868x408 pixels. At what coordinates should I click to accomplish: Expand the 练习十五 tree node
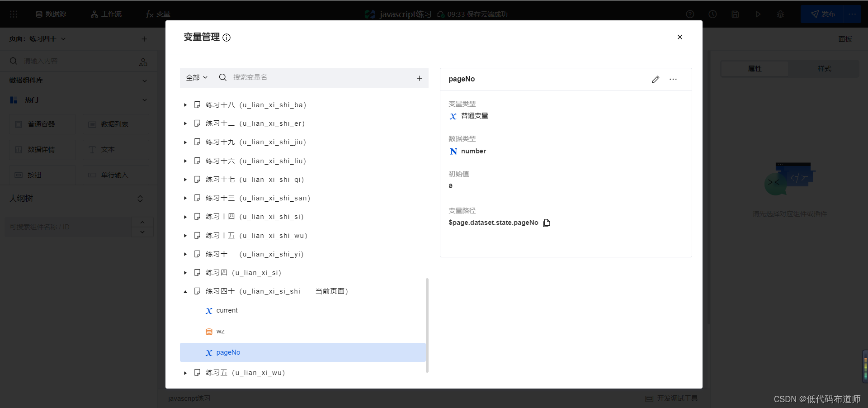(x=185, y=236)
